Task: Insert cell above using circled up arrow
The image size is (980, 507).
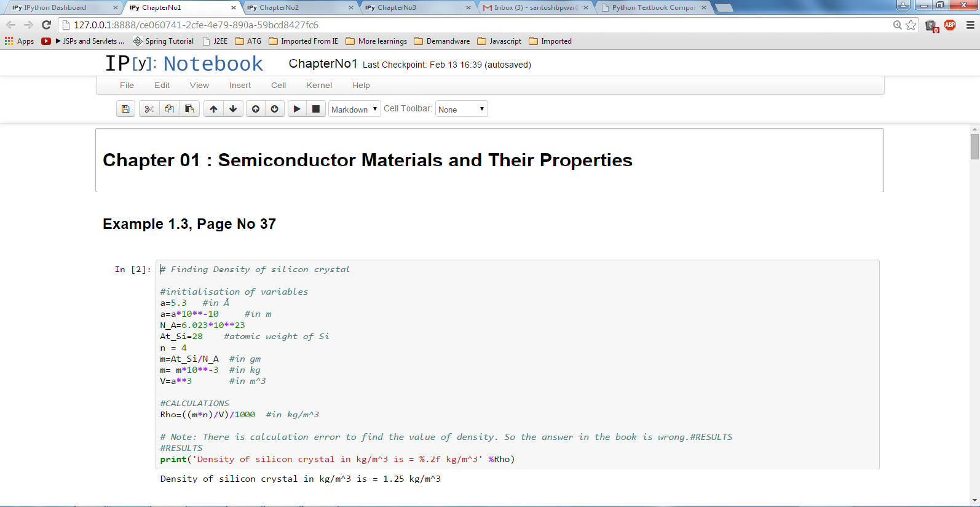Action: tap(256, 109)
